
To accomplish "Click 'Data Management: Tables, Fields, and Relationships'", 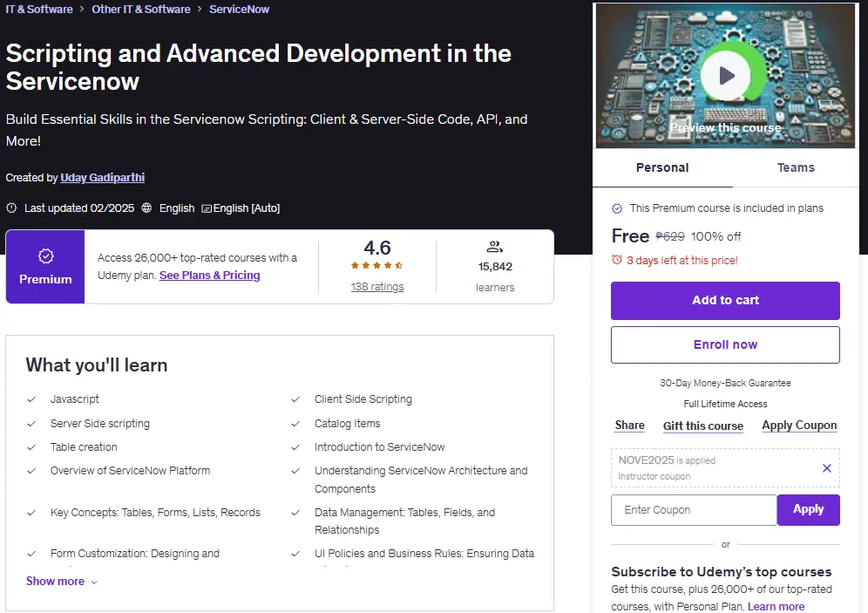I will 404,521.
